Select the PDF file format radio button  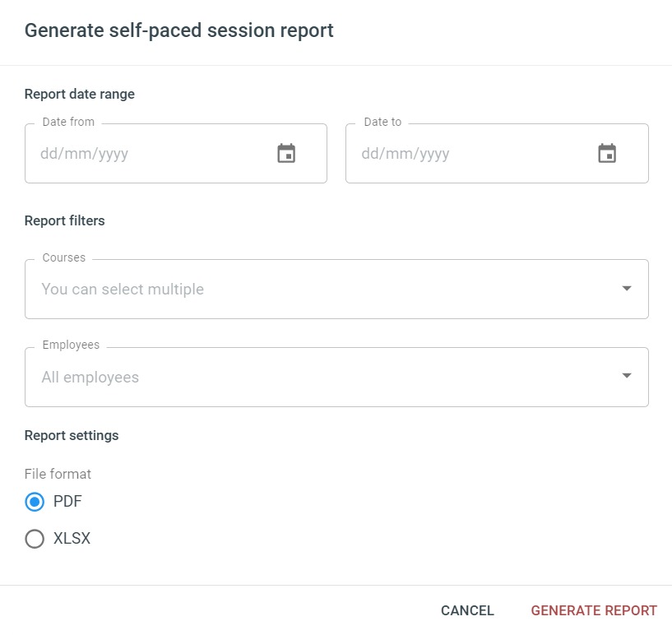click(x=35, y=502)
